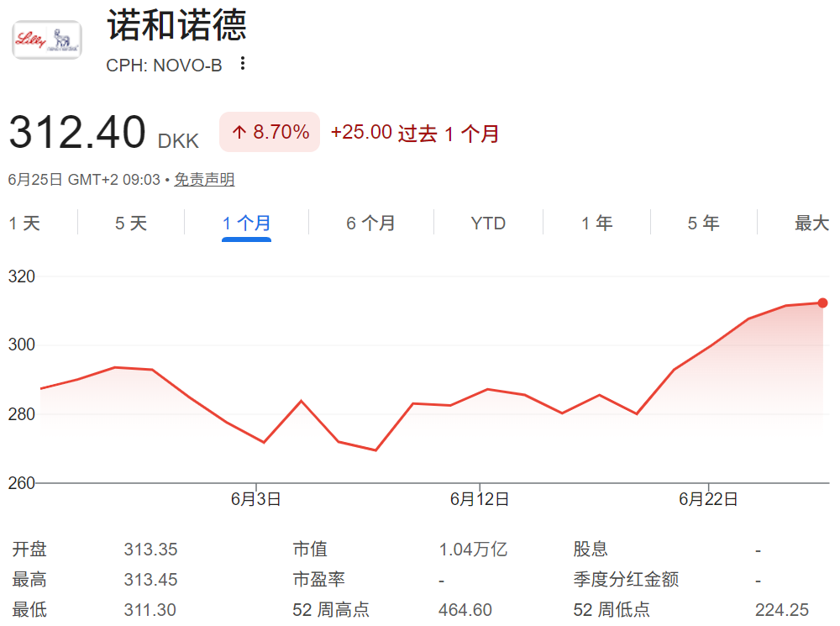Click the 市值 value 1.04万亿

coord(473,550)
